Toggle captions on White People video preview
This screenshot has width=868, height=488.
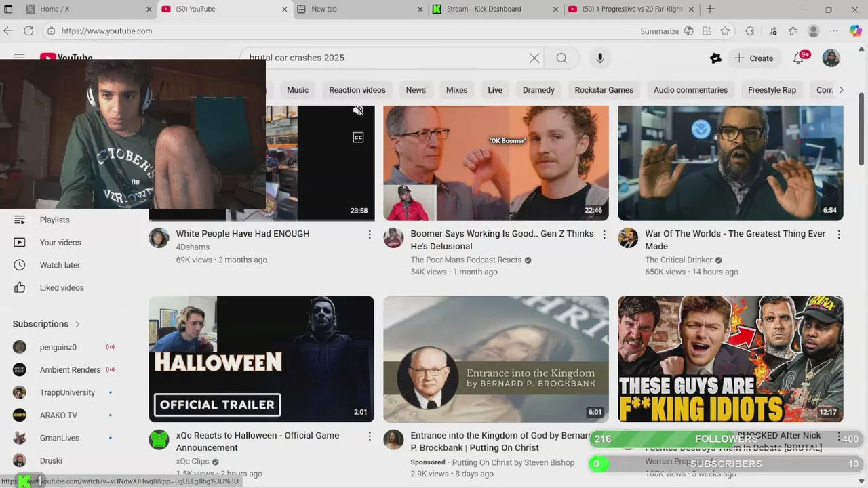click(359, 138)
